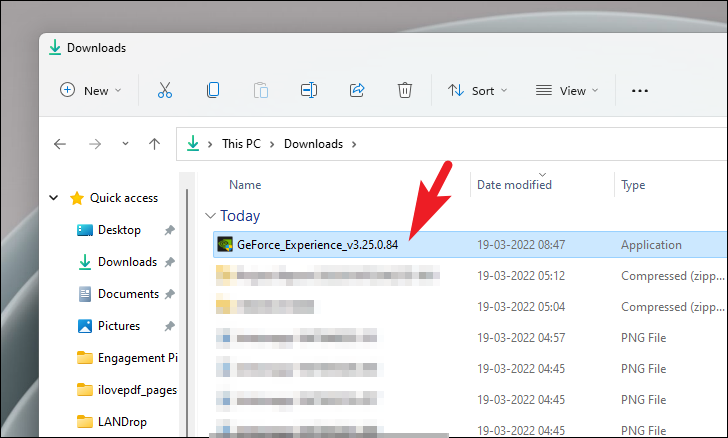Click the Application type of GeForce file
Viewport: 728px width, 438px height.
tap(651, 245)
